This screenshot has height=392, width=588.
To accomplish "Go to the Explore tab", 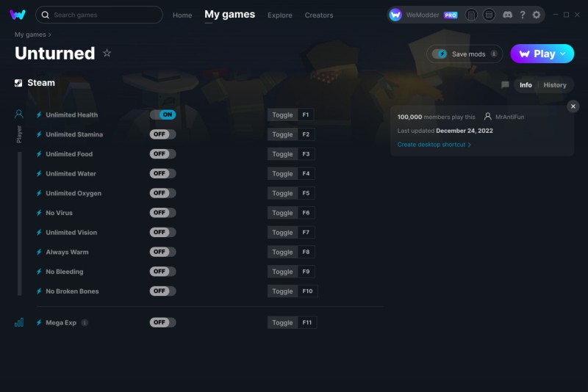I will click(x=280, y=15).
